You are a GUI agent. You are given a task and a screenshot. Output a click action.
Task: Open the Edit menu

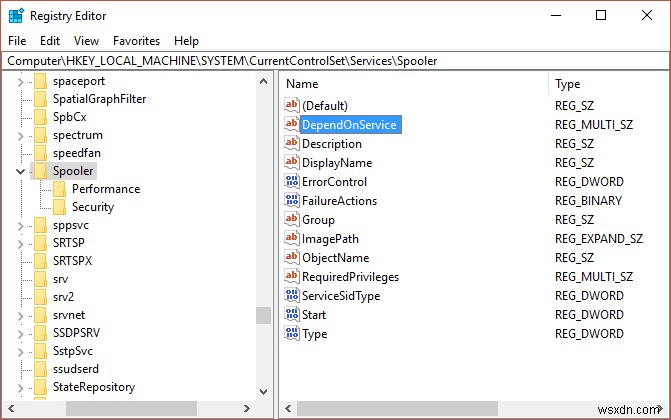50,41
